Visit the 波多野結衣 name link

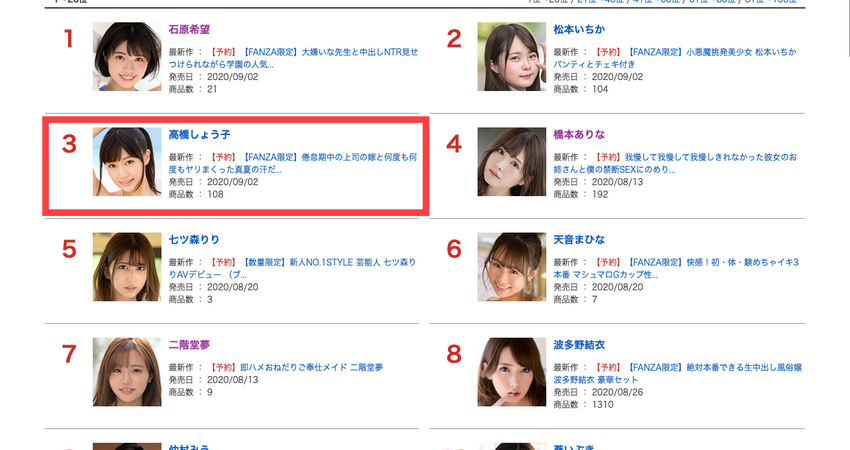click(x=579, y=345)
